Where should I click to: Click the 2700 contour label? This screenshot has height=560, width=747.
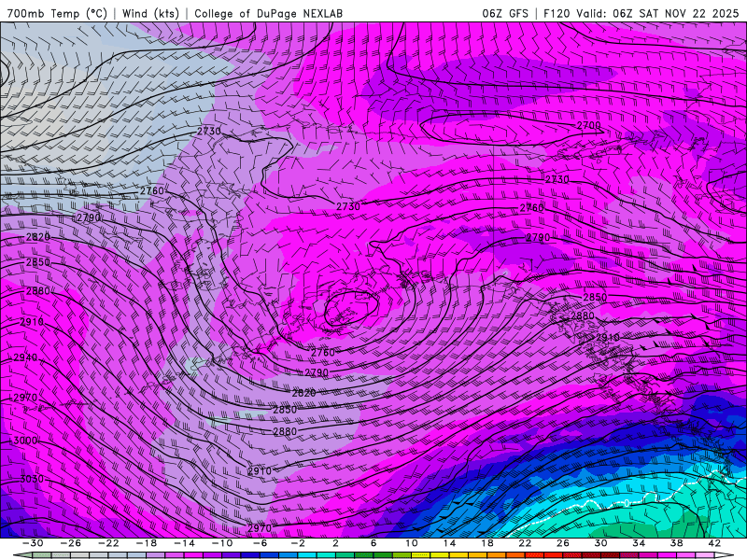click(x=589, y=125)
